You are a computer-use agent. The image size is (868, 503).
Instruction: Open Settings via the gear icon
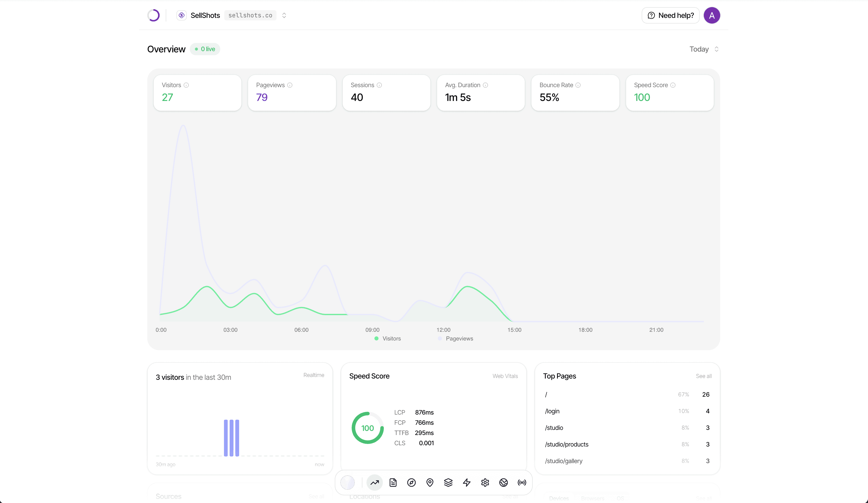click(485, 482)
